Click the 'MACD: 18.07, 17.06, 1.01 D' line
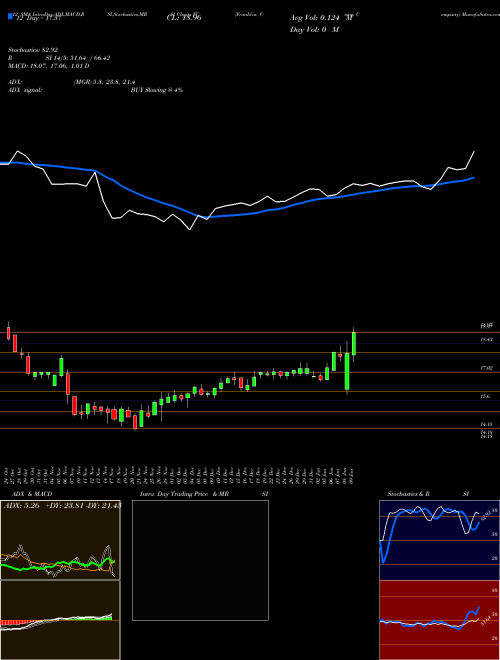Viewport: 500px width, 660px height. click(48, 65)
